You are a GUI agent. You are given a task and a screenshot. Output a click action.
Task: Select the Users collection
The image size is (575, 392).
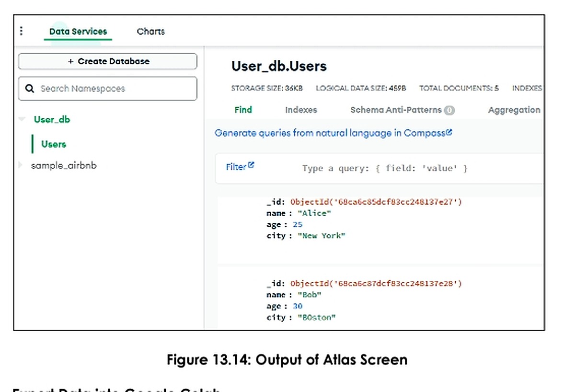(x=54, y=144)
